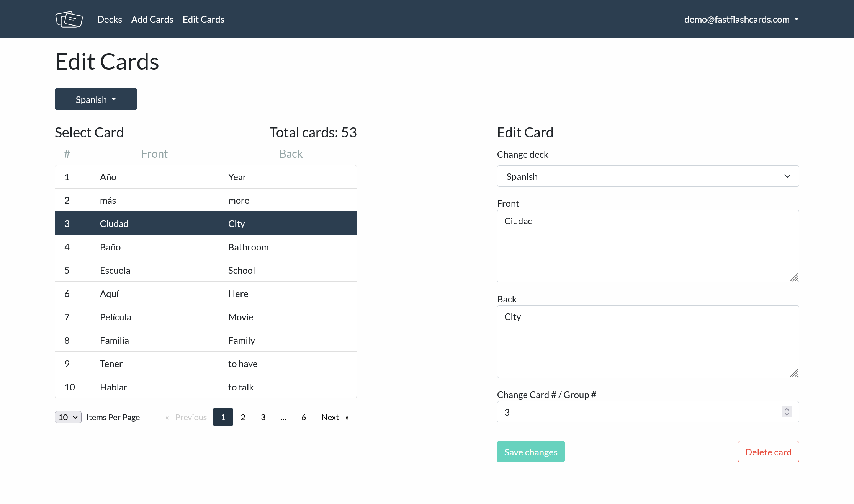The height and width of the screenshot is (504, 854).
Task: Go to Decks in navigation bar
Action: tap(110, 19)
